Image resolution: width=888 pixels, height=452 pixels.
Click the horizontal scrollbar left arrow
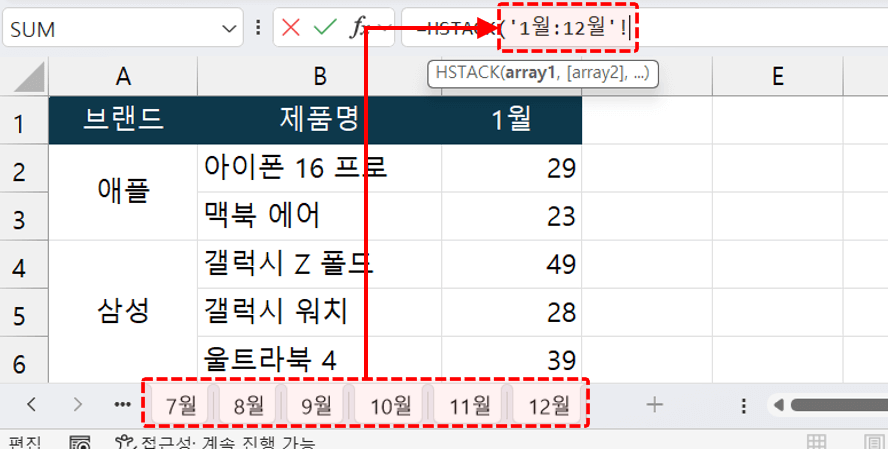[x=779, y=405]
